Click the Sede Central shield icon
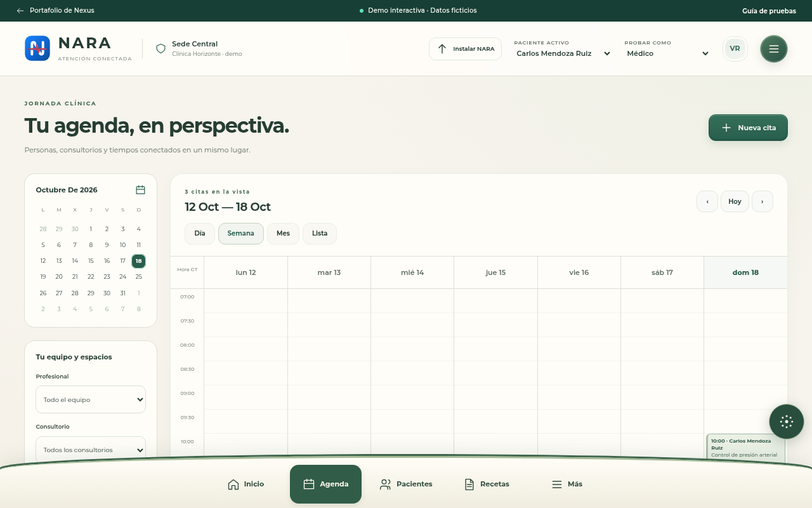The image size is (812, 508). click(x=160, y=48)
